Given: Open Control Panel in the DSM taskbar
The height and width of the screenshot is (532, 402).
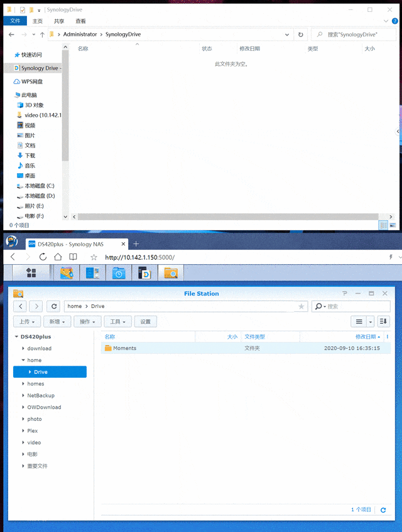Looking at the screenshot, I should 92,272.
